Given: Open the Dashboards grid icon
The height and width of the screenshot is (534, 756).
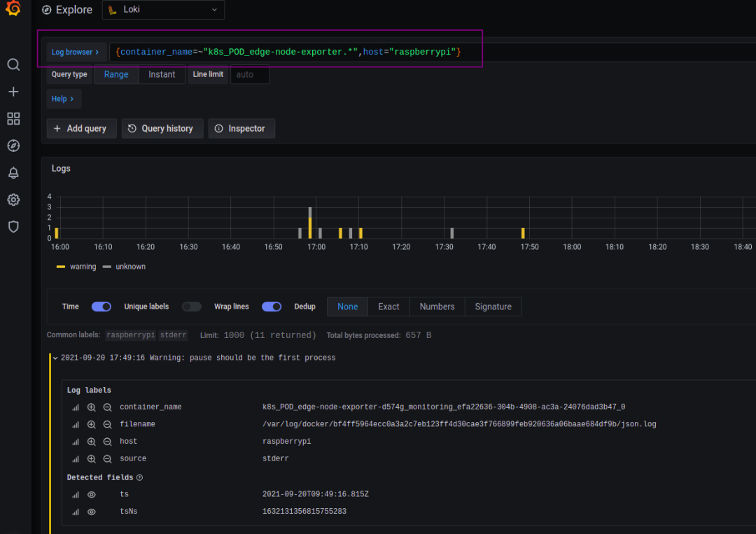Looking at the screenshot, I should (x=13, y=118).
